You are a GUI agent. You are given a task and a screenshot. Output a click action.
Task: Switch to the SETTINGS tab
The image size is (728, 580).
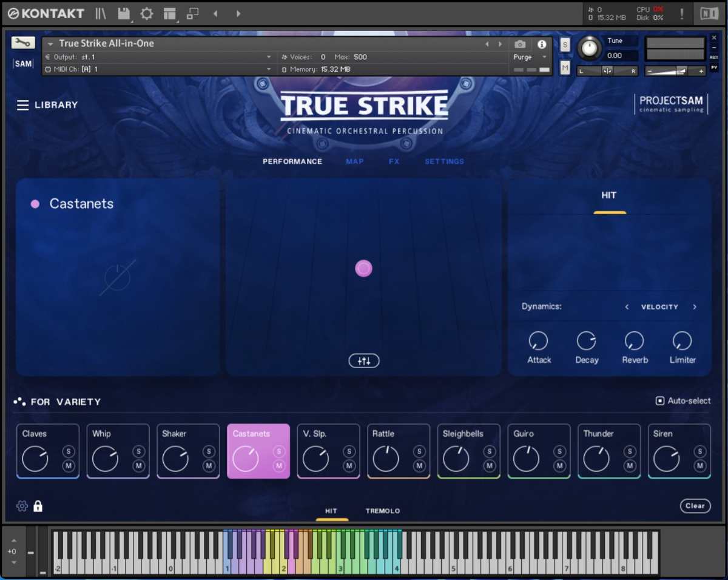click(x=445, y=161)
